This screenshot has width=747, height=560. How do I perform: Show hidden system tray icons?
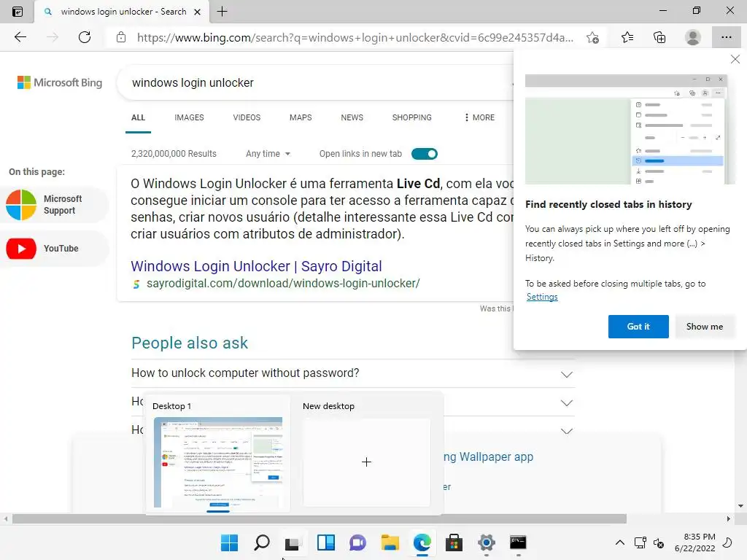(x=620, y=542)
